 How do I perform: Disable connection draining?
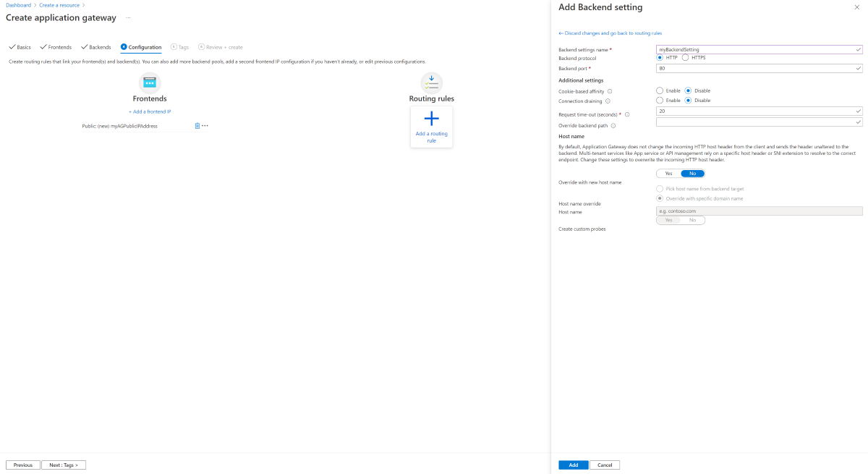point(688,101)
